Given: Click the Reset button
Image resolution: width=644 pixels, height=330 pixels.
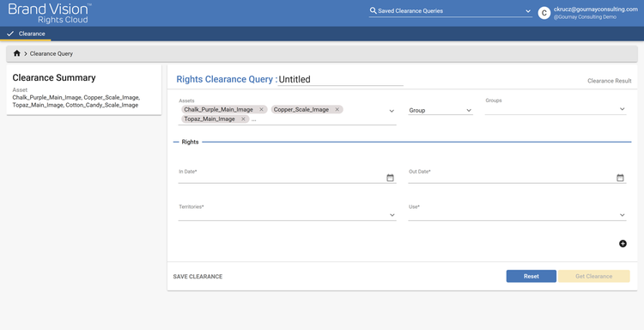Looking at the screenshot, I should (531, 276).
